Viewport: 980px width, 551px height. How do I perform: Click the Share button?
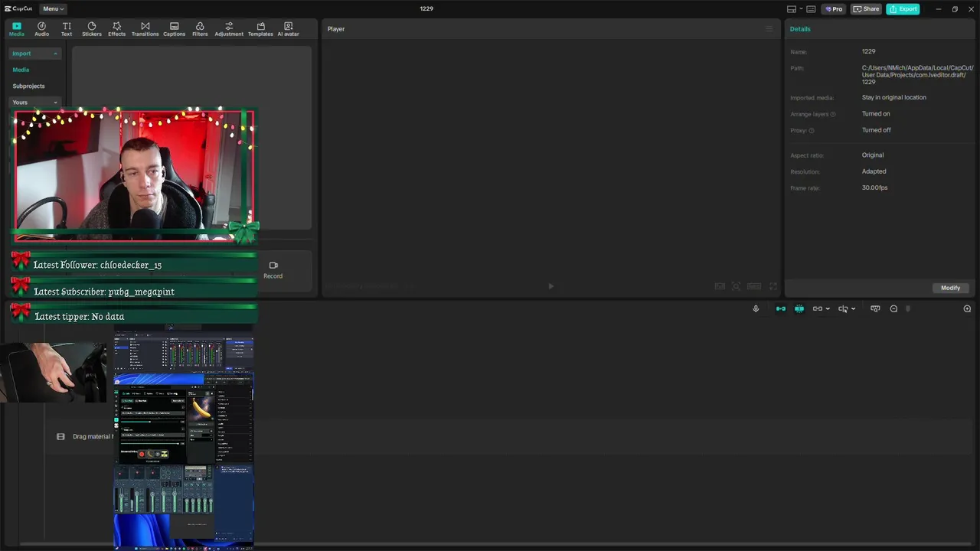[867, 9]
